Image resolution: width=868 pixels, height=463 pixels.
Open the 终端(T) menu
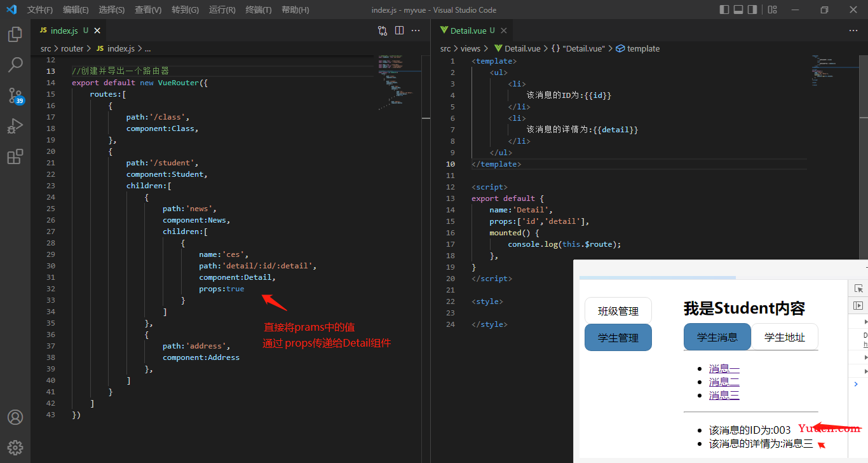[x=259, y=10]
